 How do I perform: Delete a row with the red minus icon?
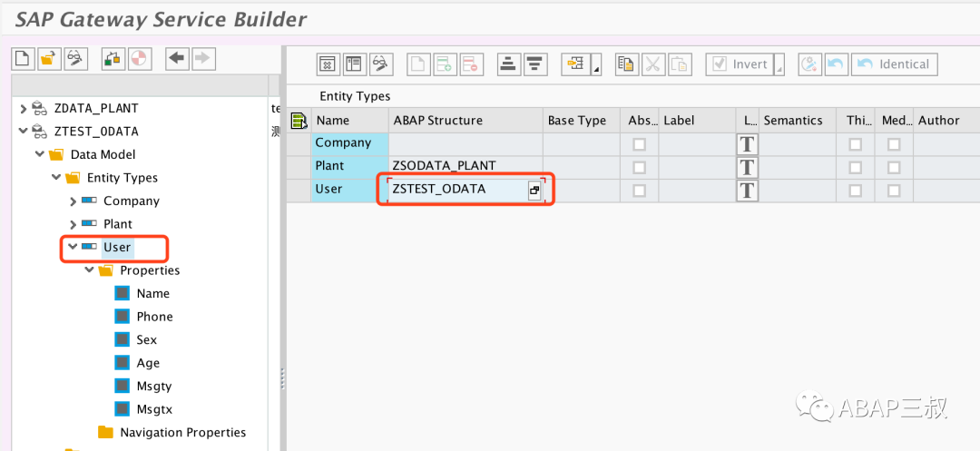point(471,64)
